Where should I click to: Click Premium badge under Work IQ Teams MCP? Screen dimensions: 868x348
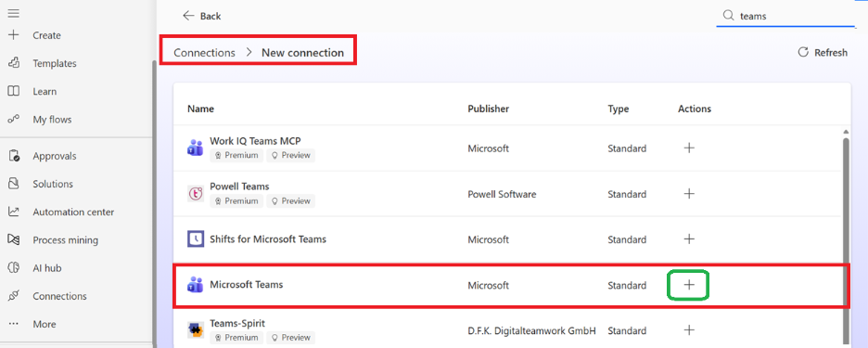click(236, 156)
